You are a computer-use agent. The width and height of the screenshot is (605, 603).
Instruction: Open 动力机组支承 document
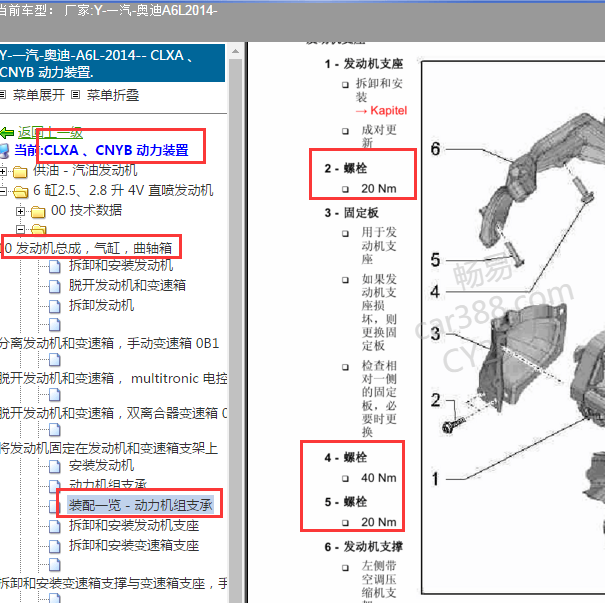click(x=108, y=483)
